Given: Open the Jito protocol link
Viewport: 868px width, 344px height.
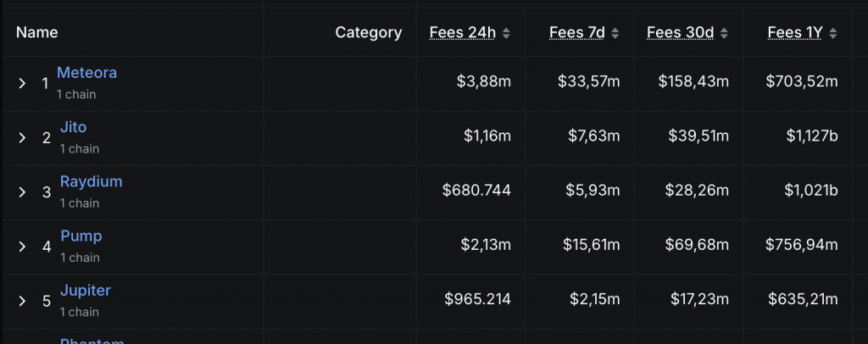Looking at the screenshot, I should tap(73, 127).
